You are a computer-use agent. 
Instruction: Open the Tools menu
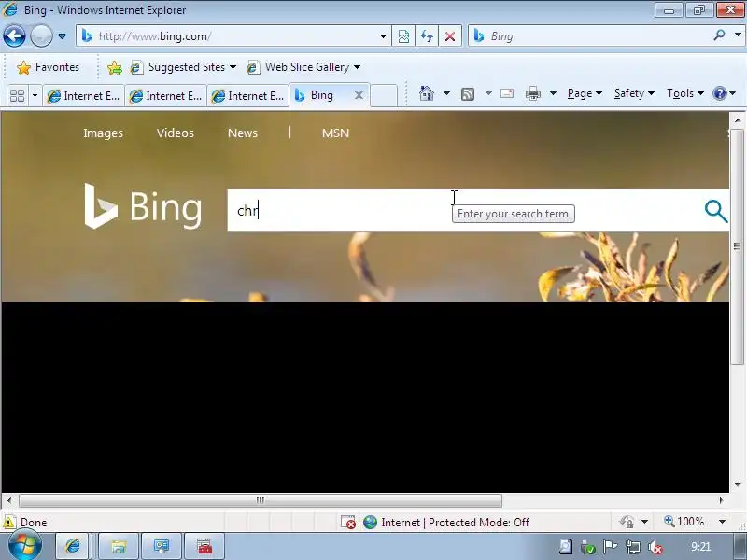[x=685, y=93]
